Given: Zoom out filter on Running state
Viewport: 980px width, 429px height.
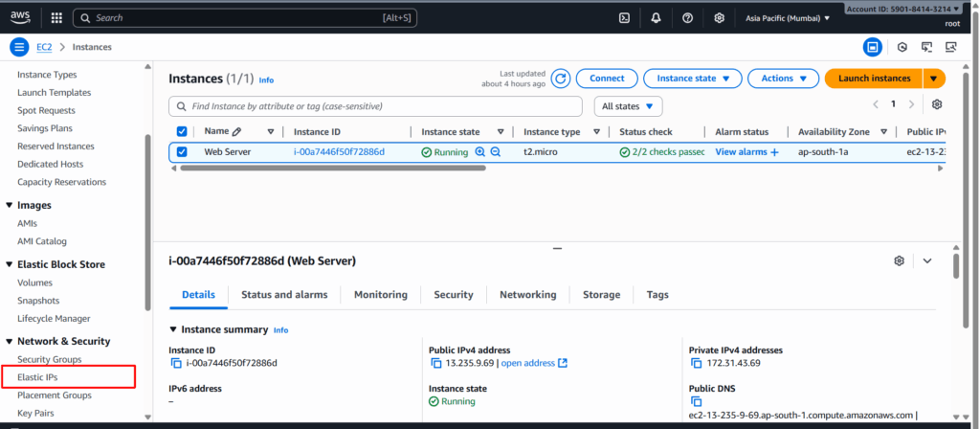Looking at the screenshot, I should 496,151.
